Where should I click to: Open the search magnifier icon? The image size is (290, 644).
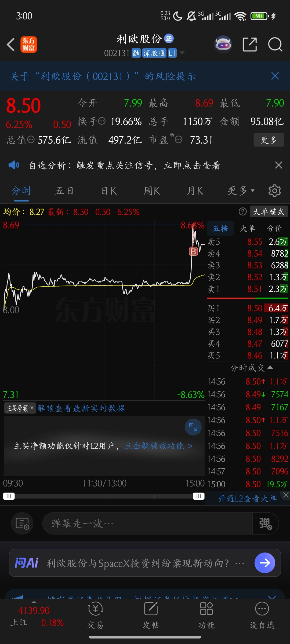pyautogui.click(x=275, y=44)
